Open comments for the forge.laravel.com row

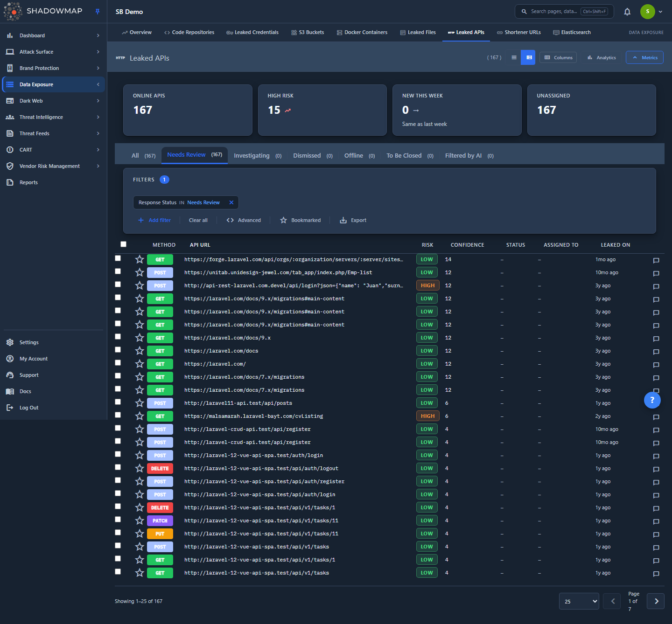click(656, 260)
